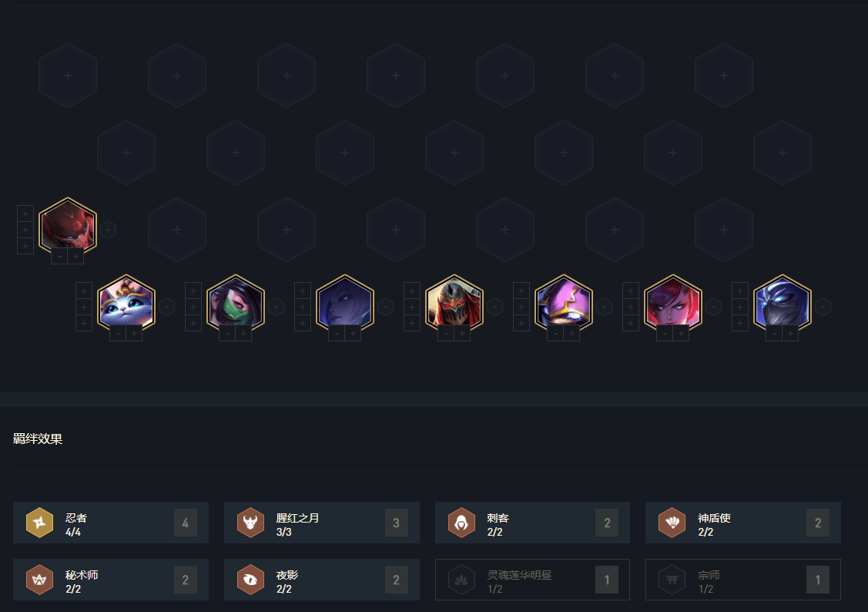Select the 夜影 2/2 trait card
This screenshot has height=612, width=868.
(x=322, y=580)
